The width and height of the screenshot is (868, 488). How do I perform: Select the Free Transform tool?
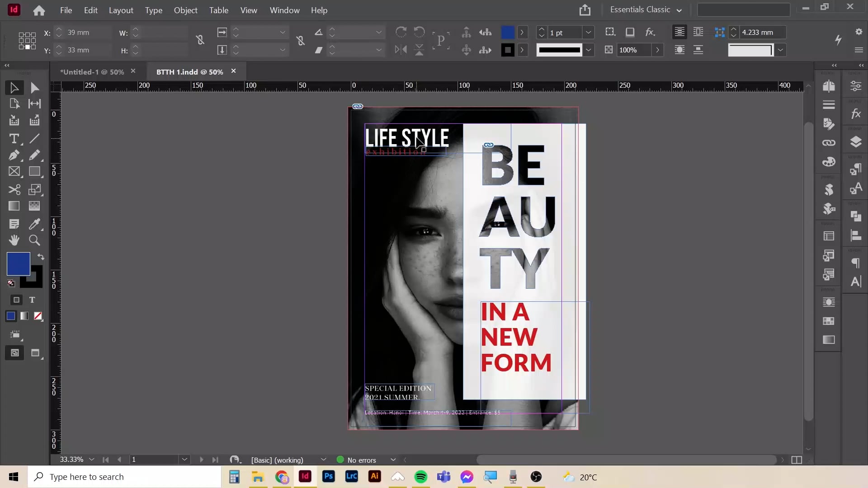click(34, 189)
